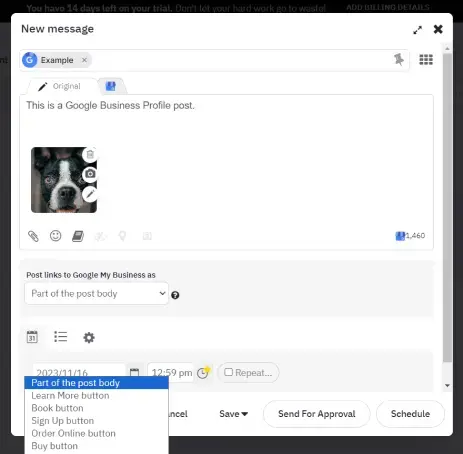
Task: Click the camera icon on image thumbnail
Action: pos(90,174)
